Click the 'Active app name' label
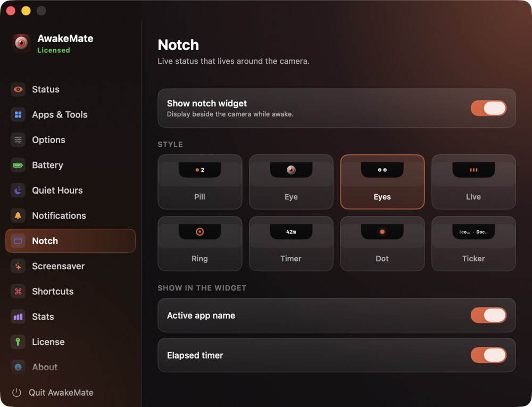 pyautogui.click(x=201, y=315)
